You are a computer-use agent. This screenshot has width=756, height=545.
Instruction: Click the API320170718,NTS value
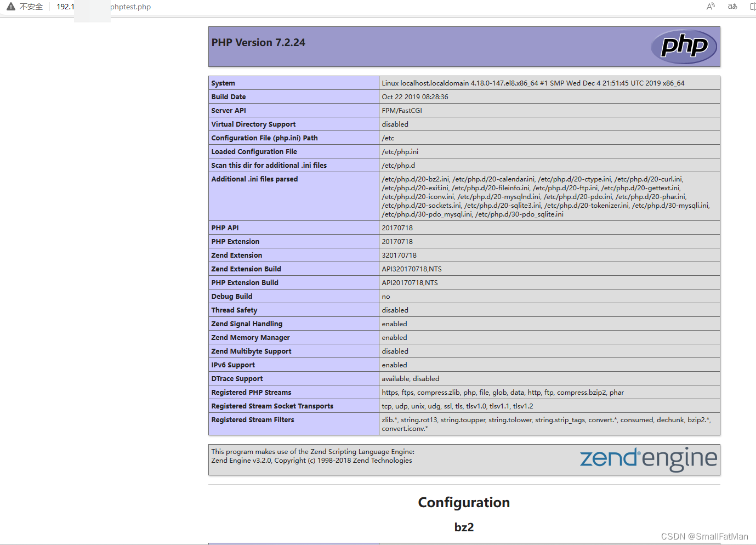pyautogui.click(x=412, y=269)
